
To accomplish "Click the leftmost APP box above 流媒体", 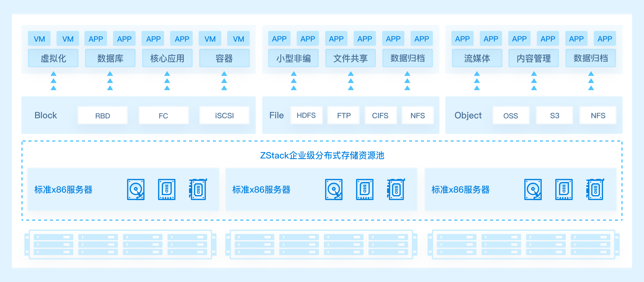I will pos(462,39).
